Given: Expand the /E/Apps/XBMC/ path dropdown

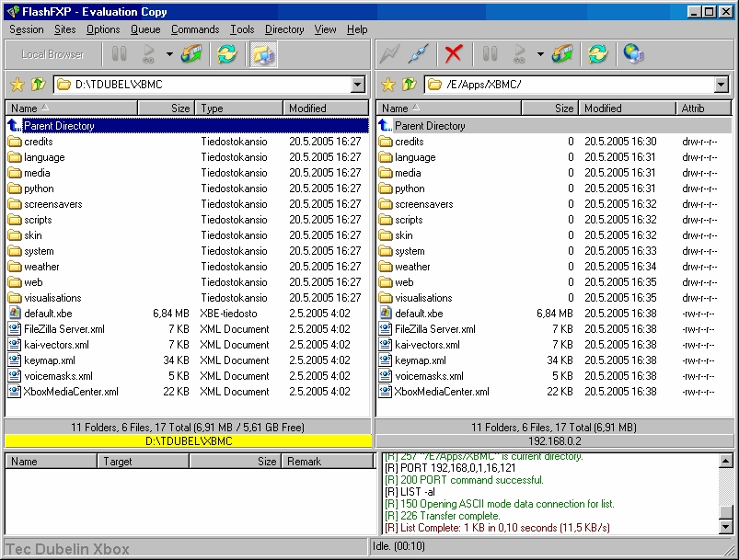Looking at the screenshot, I should (722, 85).
